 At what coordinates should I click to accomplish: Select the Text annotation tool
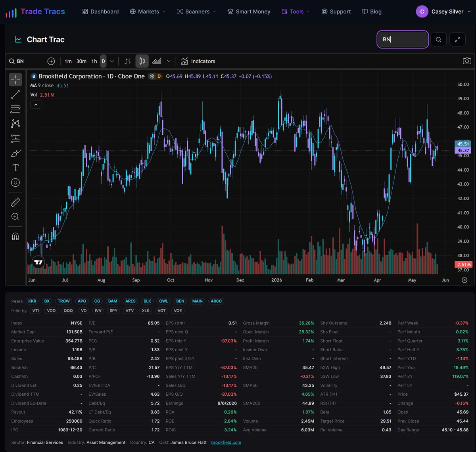point(15,168)
